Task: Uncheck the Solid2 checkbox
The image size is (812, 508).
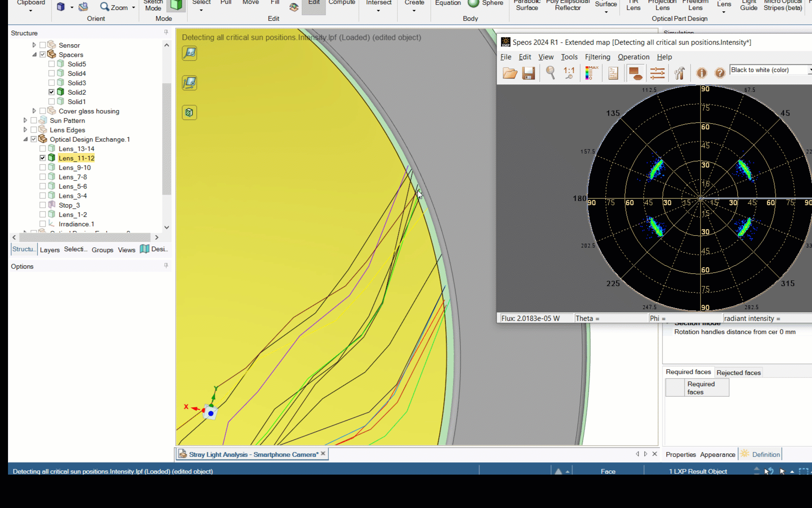Action: [52, 92]
